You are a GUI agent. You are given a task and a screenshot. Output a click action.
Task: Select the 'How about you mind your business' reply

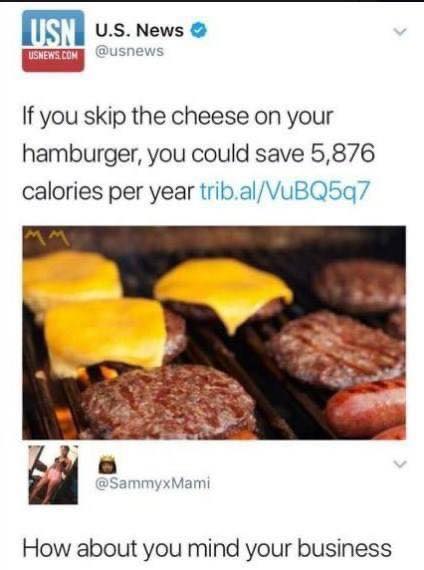click(x=207, y=548)
